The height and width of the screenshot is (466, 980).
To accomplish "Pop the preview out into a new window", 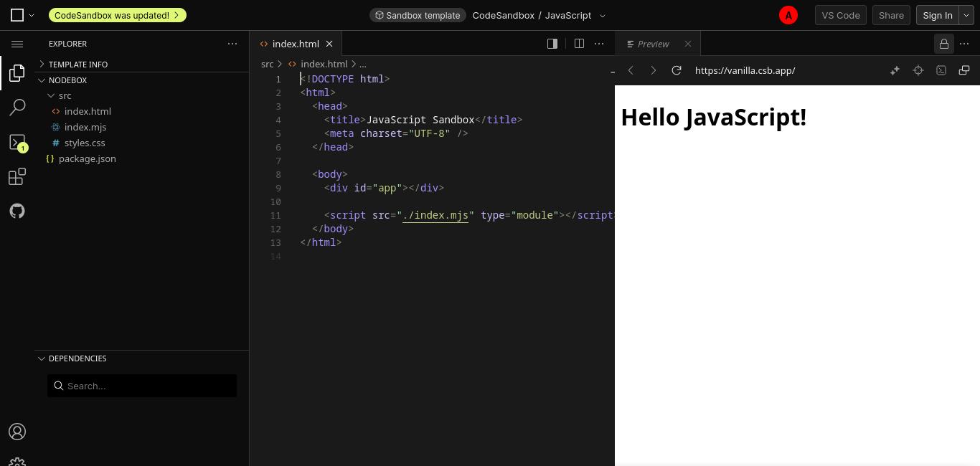I will pos(964,70).
